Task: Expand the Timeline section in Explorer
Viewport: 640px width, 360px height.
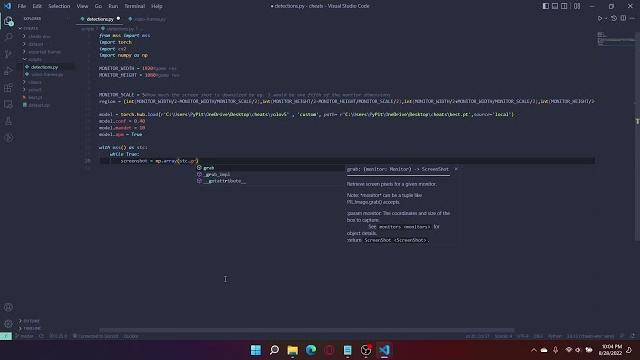Action: tap(31, 328)
